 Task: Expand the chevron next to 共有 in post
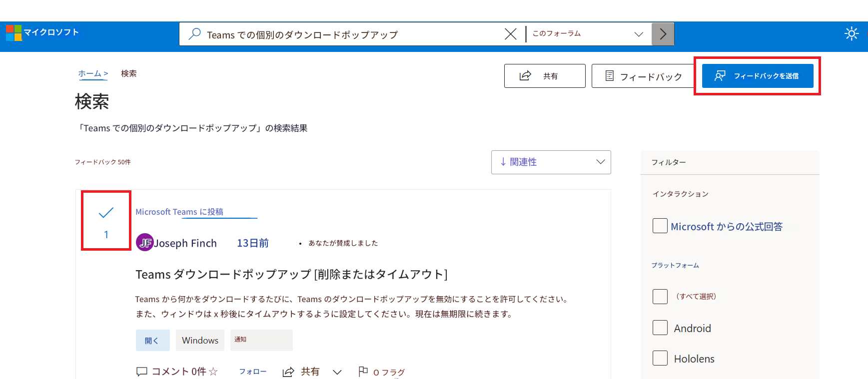337,372
